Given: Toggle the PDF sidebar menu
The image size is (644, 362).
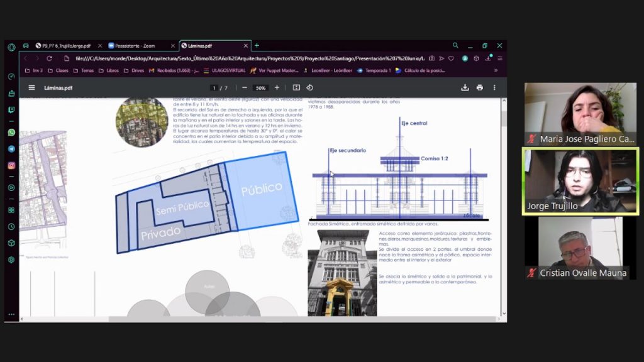Looking at the screenshot, I should pyautogui.click(x=31, y=87).
